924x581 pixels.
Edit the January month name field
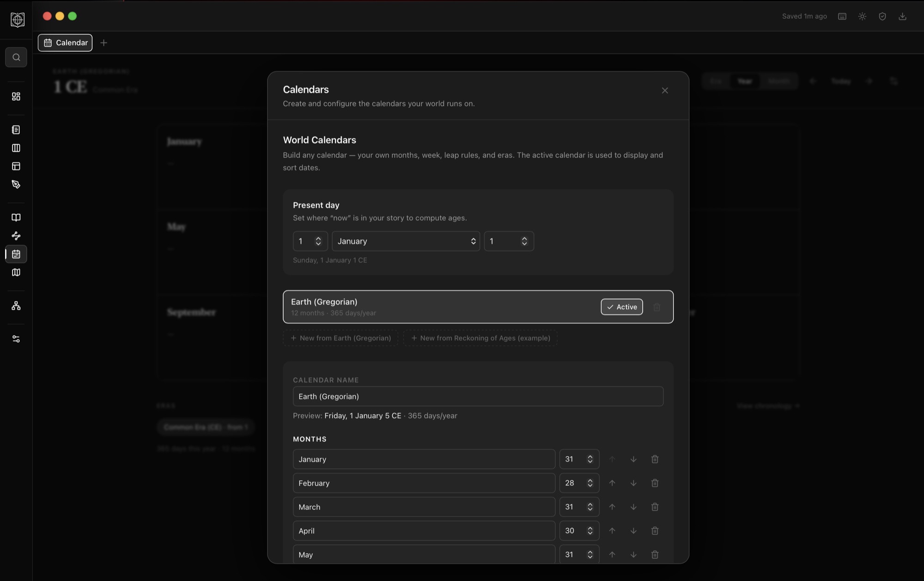pos(424,459)
